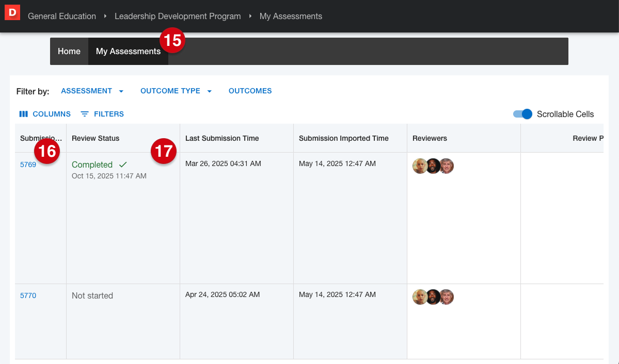The width and height of the screenshot is (619, 364).
Task: Click the middle reviewer avatar in row 5770
Action: [433, 297]
